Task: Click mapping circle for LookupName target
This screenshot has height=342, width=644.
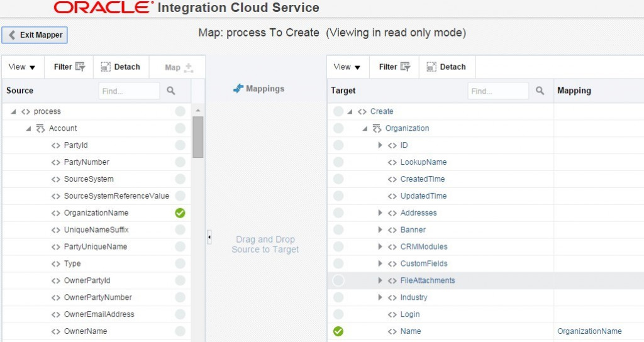Action: tap(338, 162)
